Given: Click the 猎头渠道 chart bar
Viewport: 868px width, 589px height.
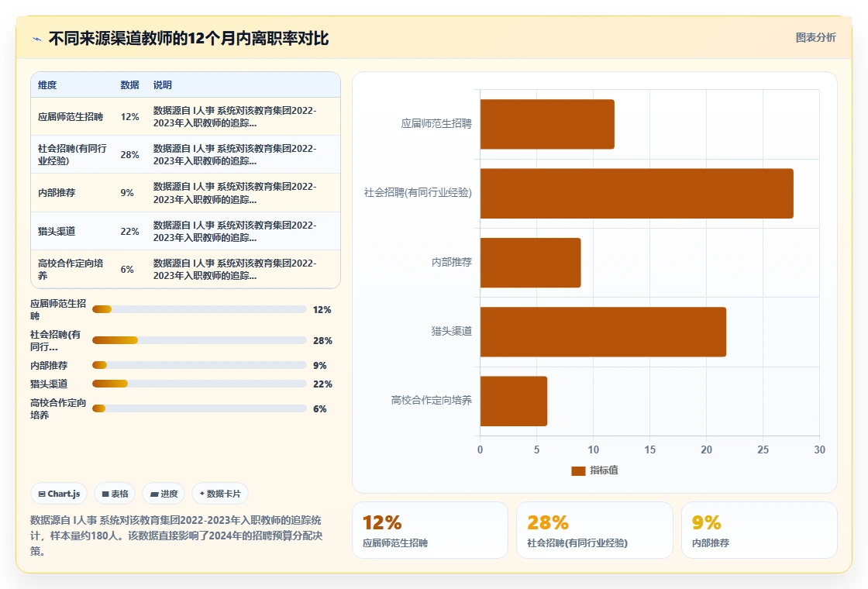Looking at the screenshot, I should click(603, 332).
